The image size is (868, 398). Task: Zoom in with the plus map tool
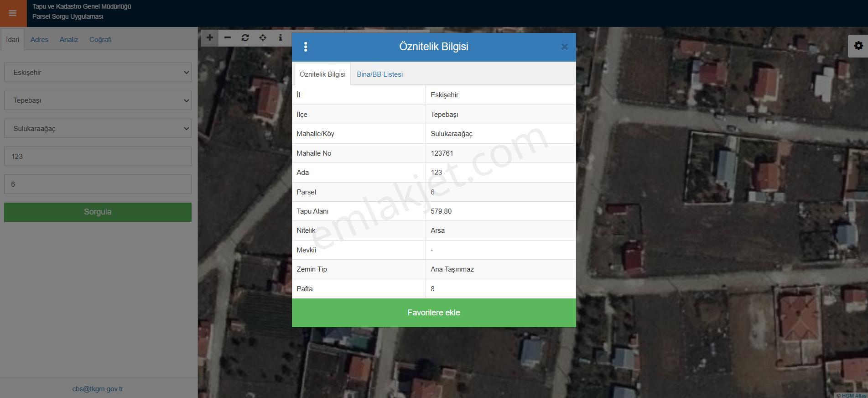(x=209, y=38)
